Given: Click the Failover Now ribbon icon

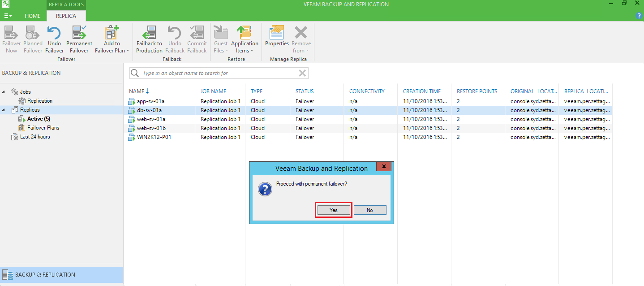Looking at the screenshot, I should tap(12, 39).
